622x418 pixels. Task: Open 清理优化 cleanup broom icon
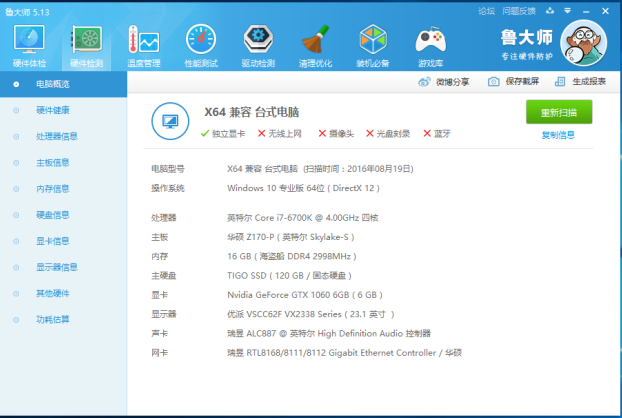click(315, 39)
